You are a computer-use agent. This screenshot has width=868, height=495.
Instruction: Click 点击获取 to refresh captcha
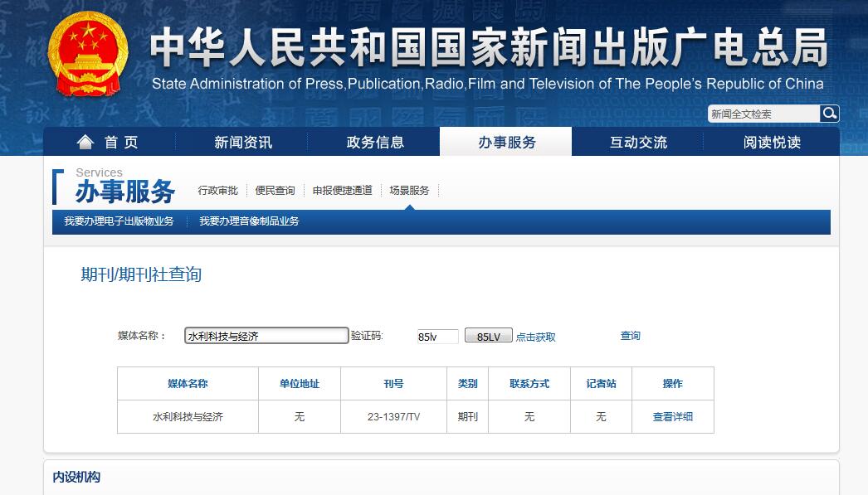click(x=535, y=337)
